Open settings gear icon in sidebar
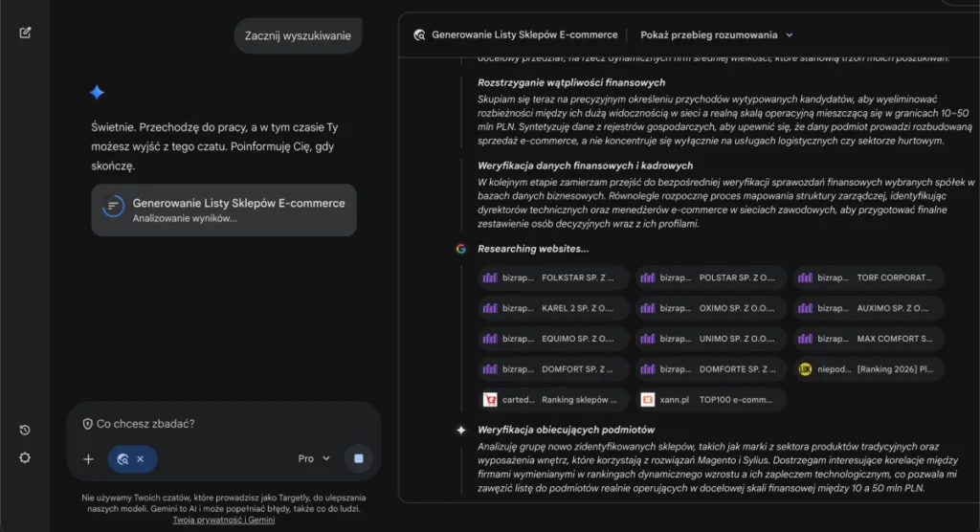Screen dimensions: 980x532 coord(24,457)
